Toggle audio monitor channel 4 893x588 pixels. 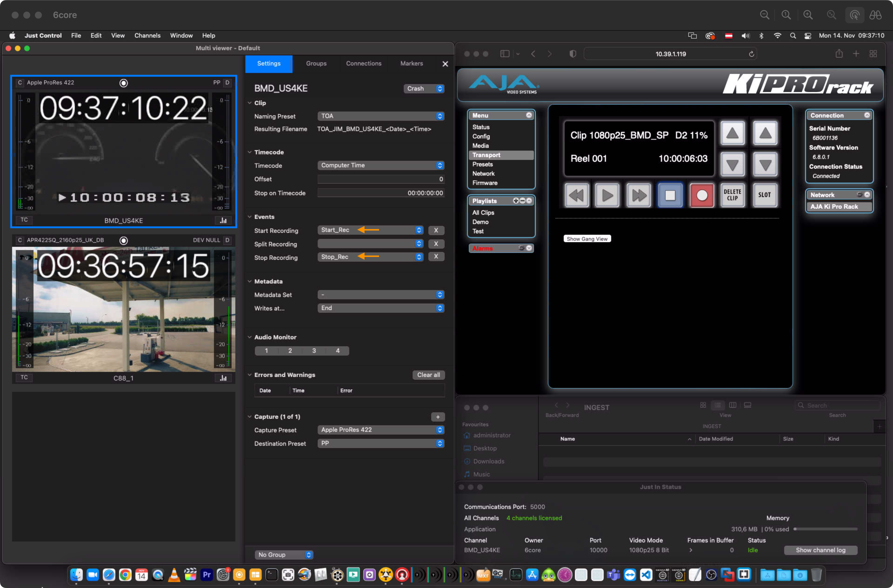pos(338,351)
